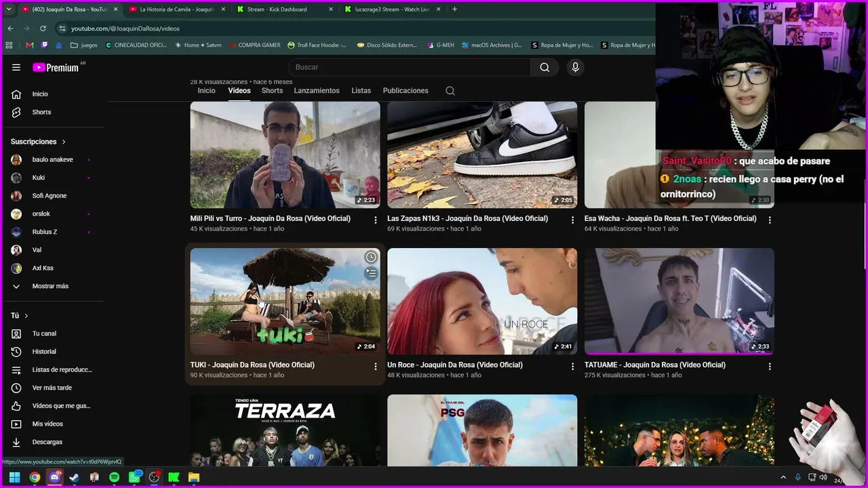Switch to the Shorts channel tab
The image size is (868, 488).
point(272,91)
